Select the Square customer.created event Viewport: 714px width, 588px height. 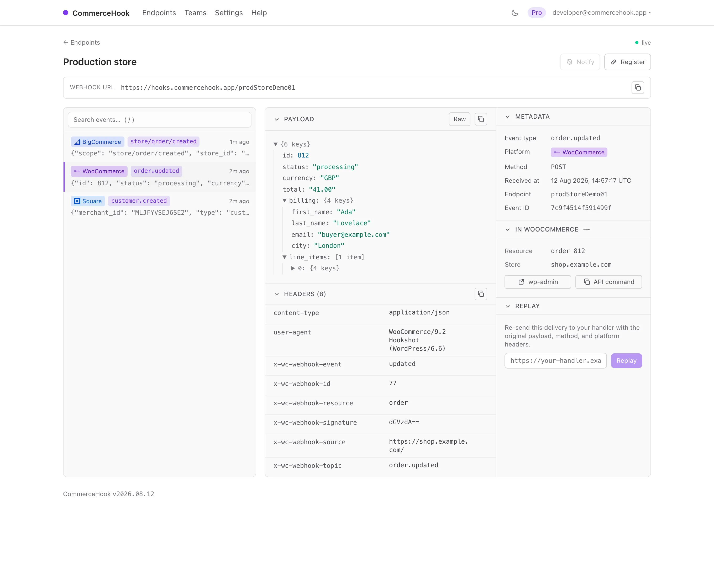(160, 206)
